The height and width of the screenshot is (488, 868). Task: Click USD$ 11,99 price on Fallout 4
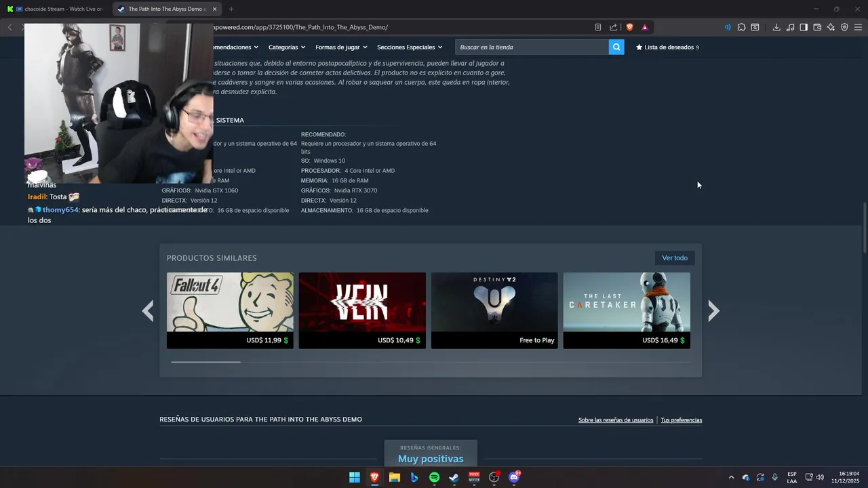click(x=264, y=340)
